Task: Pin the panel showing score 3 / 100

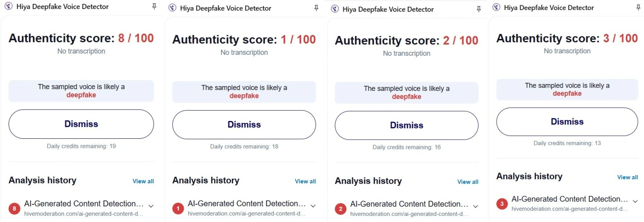Action: tap(638, 8)
